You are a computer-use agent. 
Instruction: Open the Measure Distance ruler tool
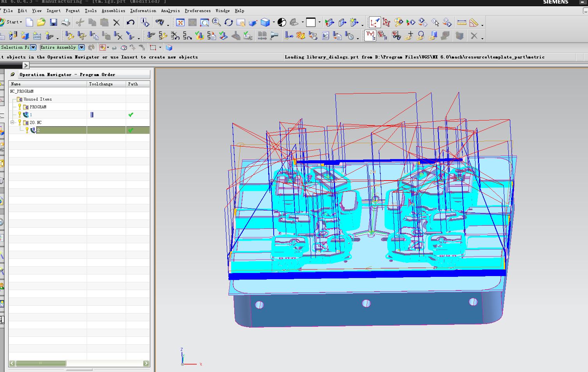pyautogui.click(x=461, y=22)
